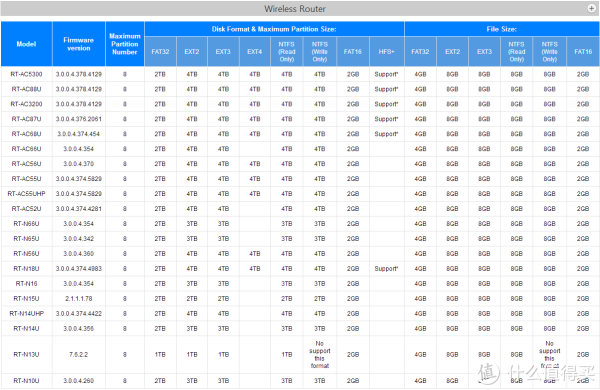
Task: Select the RT-N13U firmware 7.6.2.2 cell
Action: tap(79, 355)
